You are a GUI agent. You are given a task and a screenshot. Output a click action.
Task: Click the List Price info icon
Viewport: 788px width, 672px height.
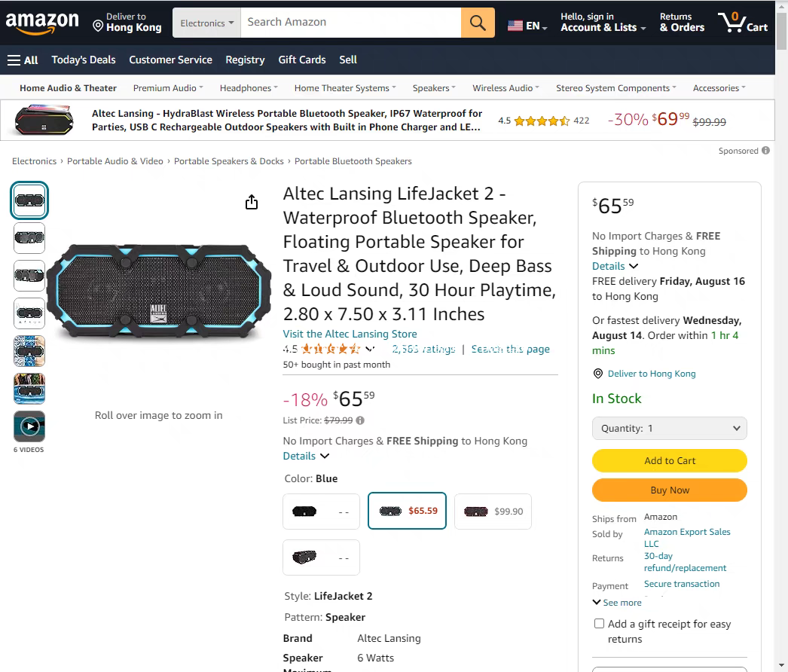pyautogui.click(x=360, y=420)
